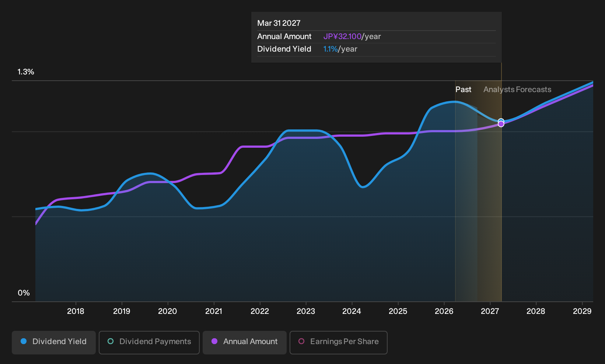This screenshot has width=605, height=364.
Task: Click the pink Earnings Per Share circle
Action: click(301, 341)
